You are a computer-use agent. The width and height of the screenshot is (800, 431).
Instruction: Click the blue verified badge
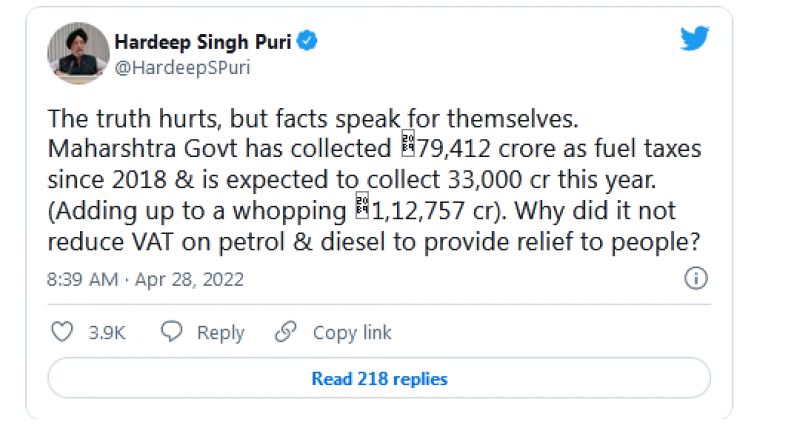pos(308,41)
